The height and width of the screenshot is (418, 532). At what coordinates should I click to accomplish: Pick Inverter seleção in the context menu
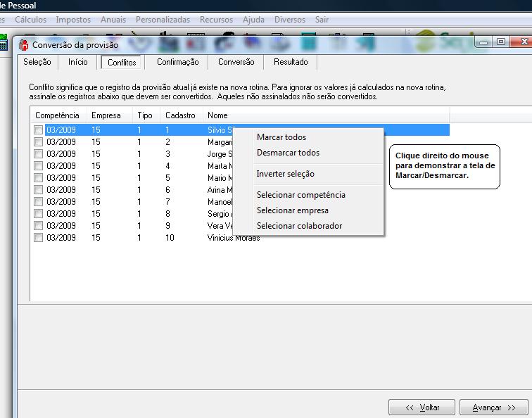coord(308,174)
